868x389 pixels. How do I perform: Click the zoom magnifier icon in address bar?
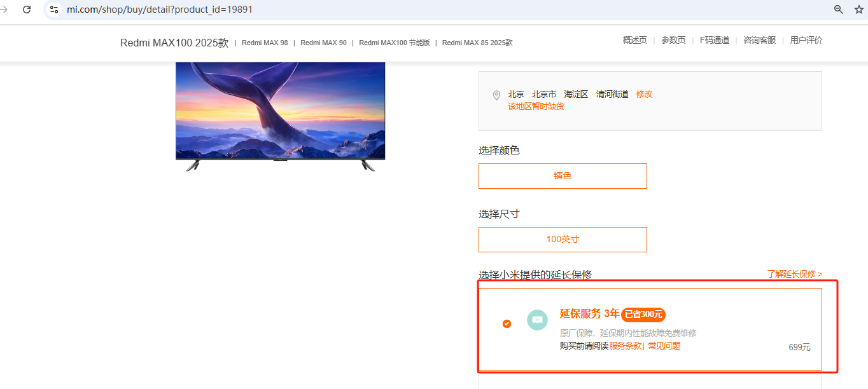pos(839,10)
